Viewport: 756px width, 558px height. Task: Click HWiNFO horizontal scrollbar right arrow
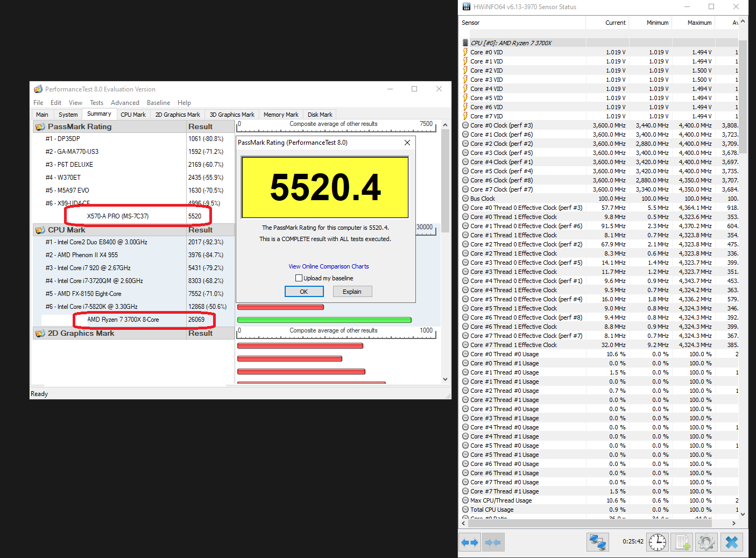pos(733,523)
